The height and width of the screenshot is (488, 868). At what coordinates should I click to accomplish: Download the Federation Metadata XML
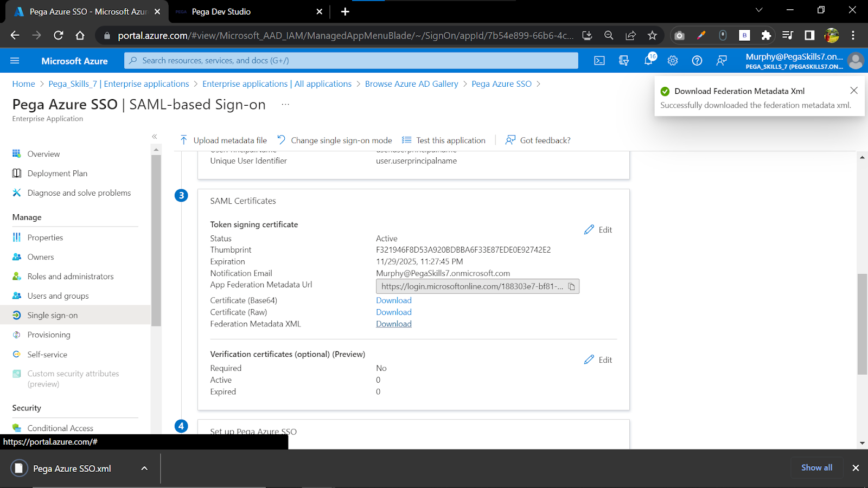[x=394, y=324]
